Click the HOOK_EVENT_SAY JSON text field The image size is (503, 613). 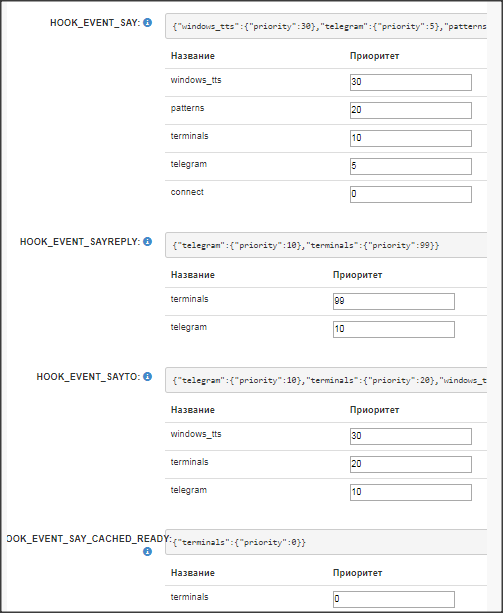click(326, 26)
